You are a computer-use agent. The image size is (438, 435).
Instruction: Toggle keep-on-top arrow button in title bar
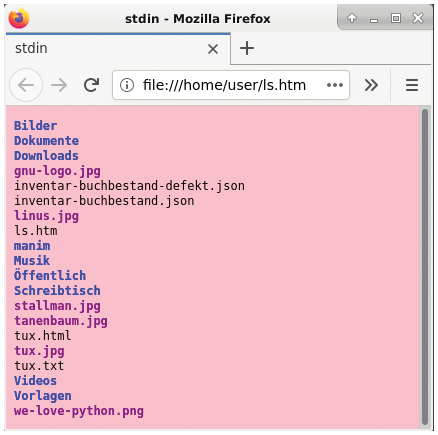click(x=352, y=18)
